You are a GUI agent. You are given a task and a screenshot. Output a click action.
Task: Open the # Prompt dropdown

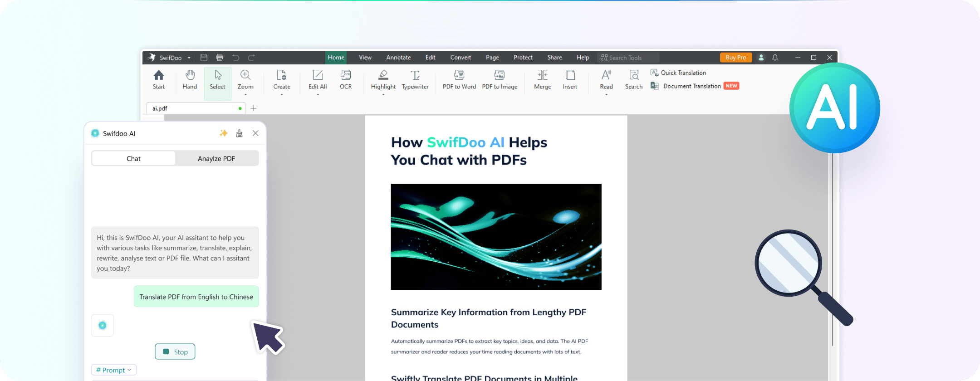[114, 370]
